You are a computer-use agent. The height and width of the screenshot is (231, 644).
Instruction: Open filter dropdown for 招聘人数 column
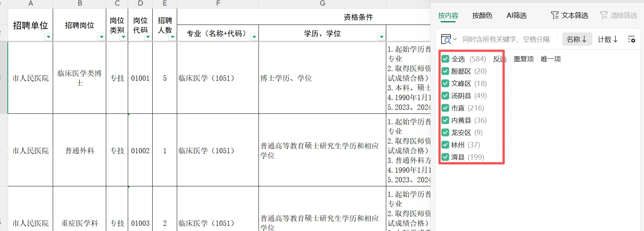click(x=173, y=37)
